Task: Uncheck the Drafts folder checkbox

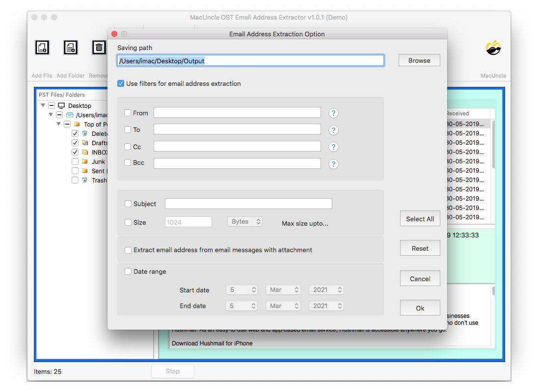Action: [x=75, y=143]
